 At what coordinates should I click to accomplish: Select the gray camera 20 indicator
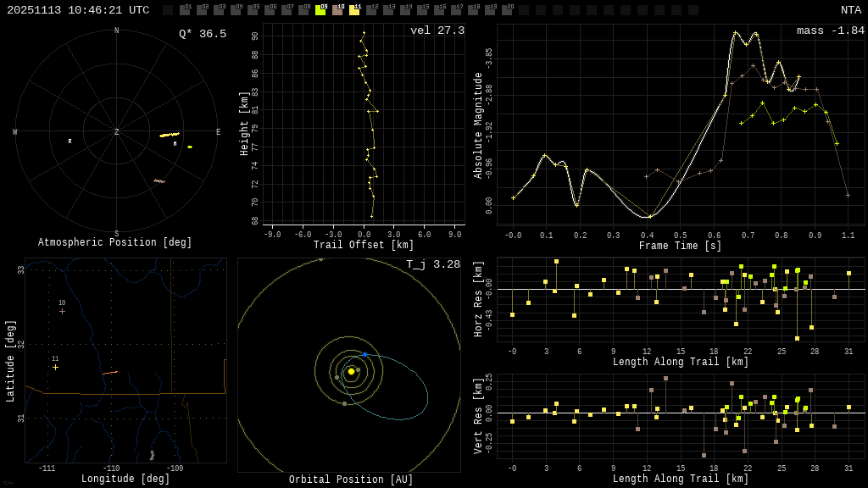click(507, 10)
